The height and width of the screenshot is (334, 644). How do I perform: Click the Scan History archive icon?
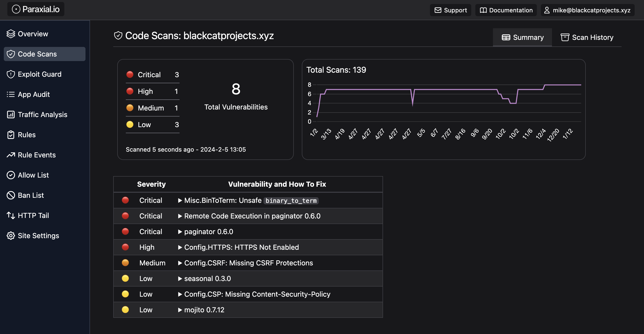(x=565, y=37)
